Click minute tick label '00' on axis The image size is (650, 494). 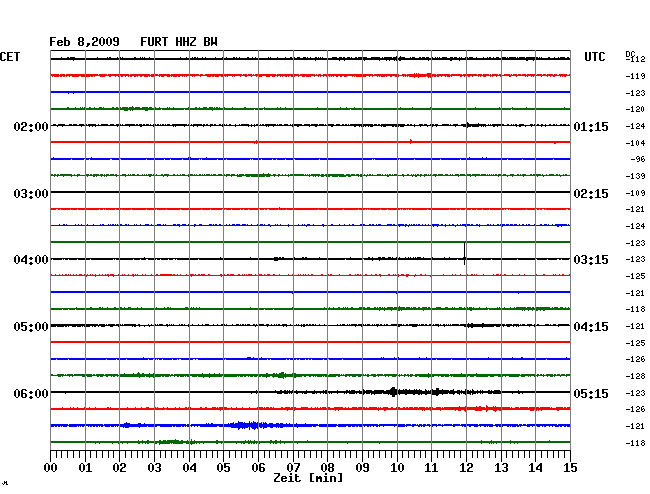51,467
